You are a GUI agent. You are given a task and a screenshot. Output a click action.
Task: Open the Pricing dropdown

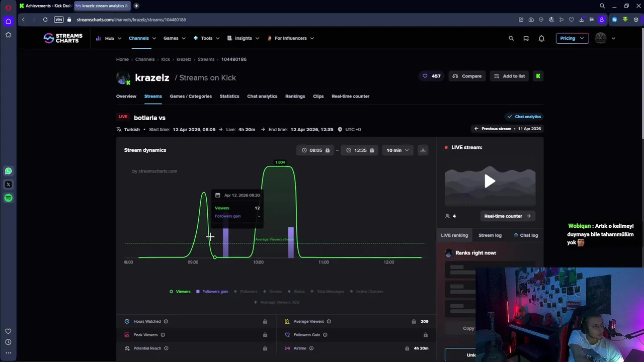click(572, 38)
